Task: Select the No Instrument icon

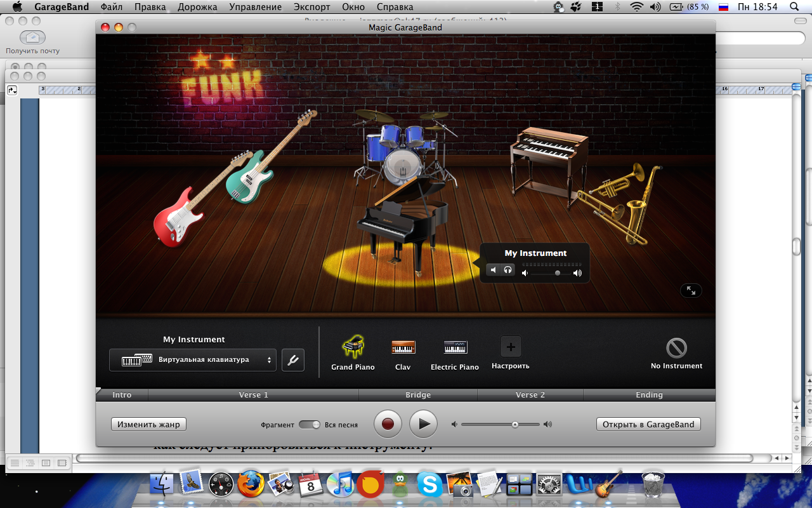Action: point(676,348)
